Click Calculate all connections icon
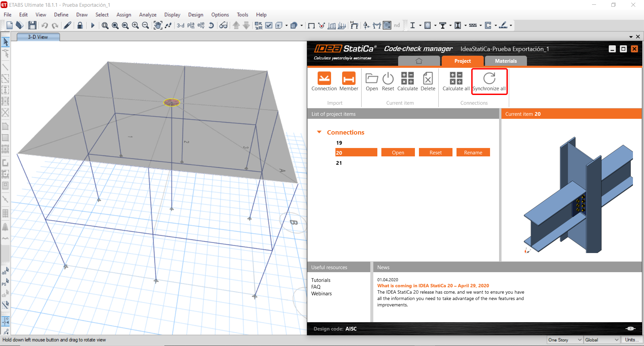The image size is (644, 346). [x=456, y=79]
